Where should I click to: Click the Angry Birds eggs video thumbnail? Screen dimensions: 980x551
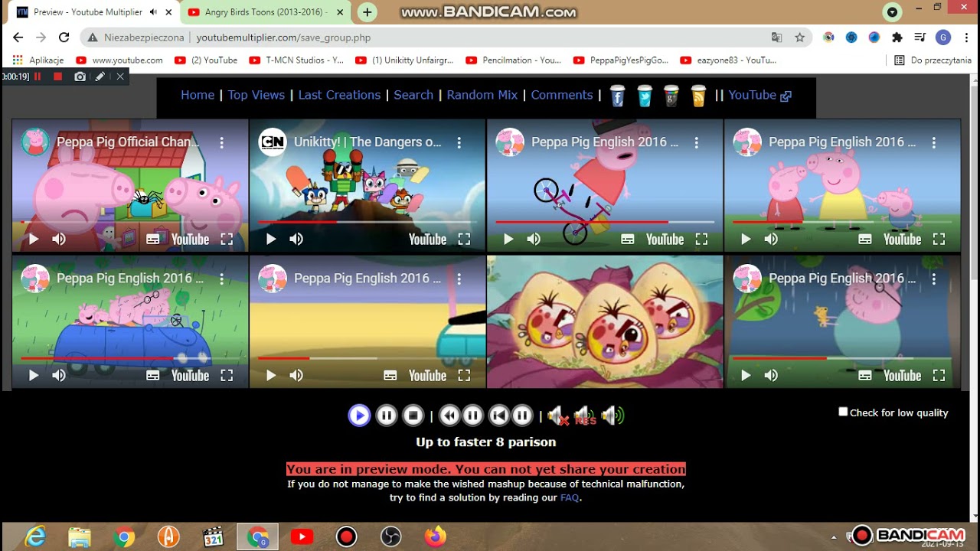point(605,322)
